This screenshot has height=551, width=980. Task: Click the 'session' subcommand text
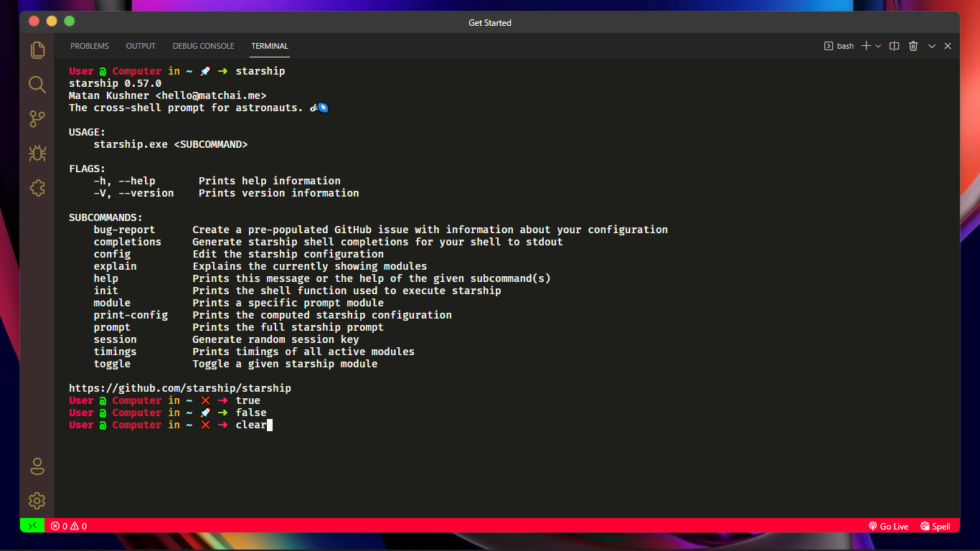115,339
